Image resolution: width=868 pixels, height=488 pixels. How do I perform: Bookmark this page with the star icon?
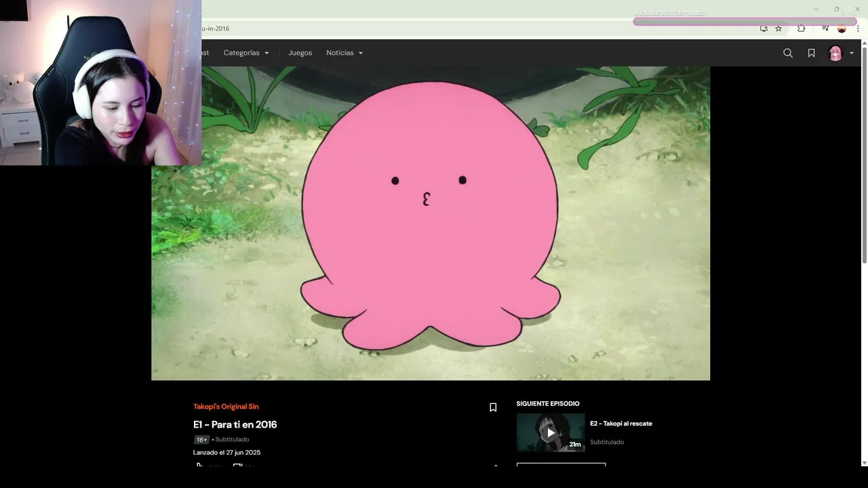[x=778, y=28]
